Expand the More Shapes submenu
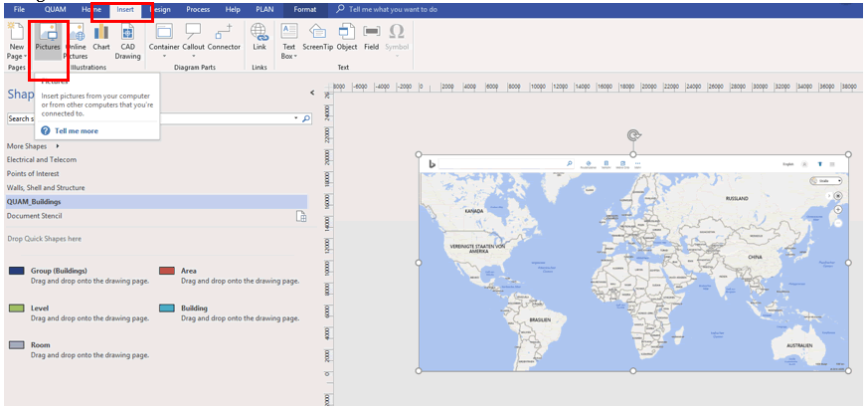Viewport: 868px width, 409px height. [x=58, y=146]
